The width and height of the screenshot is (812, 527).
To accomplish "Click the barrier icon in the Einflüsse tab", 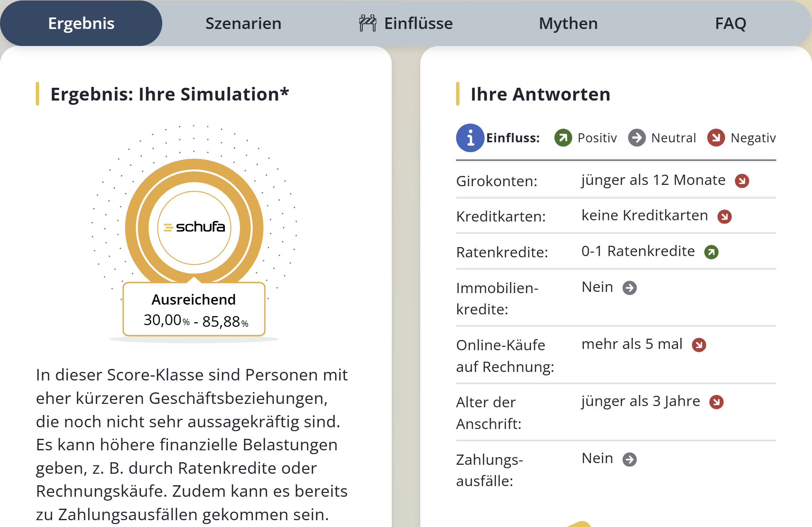I will [367, 23].
